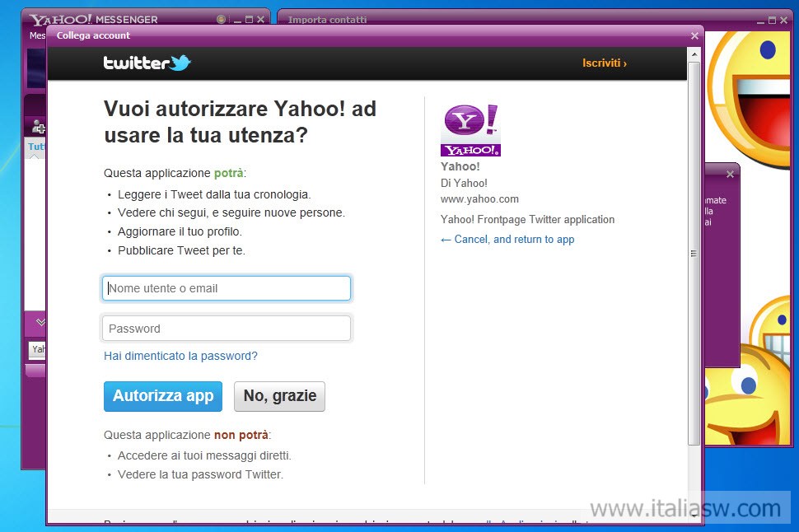Screen dimensions: 799x532
Task: Click the Yahoo Messenger status icon
Action: pos(221,20)
